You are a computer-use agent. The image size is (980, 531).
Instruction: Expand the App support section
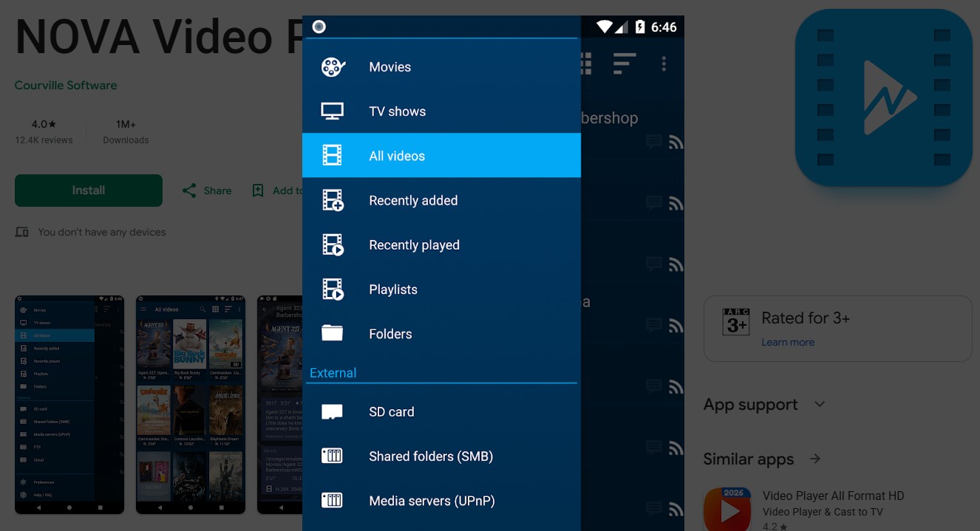click(764, 405)
